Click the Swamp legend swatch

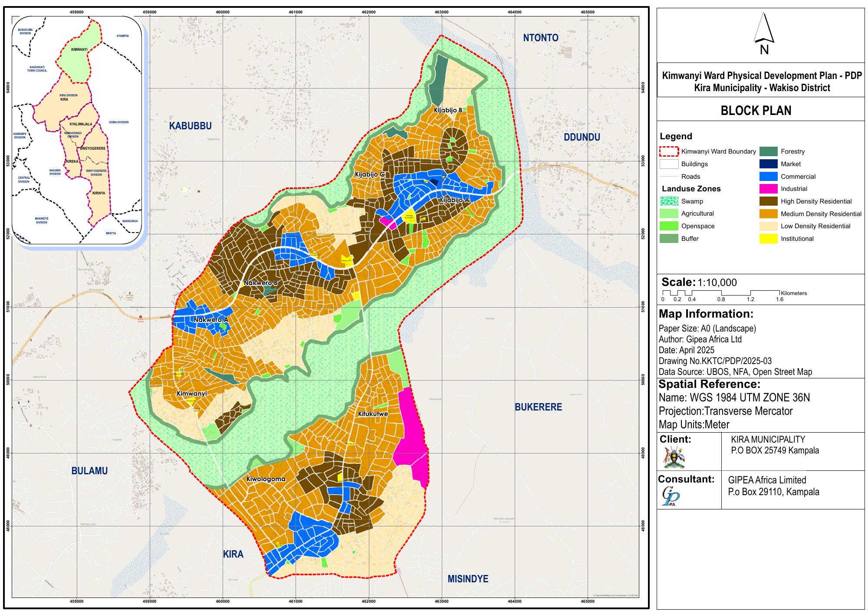(x=669, y=201)
